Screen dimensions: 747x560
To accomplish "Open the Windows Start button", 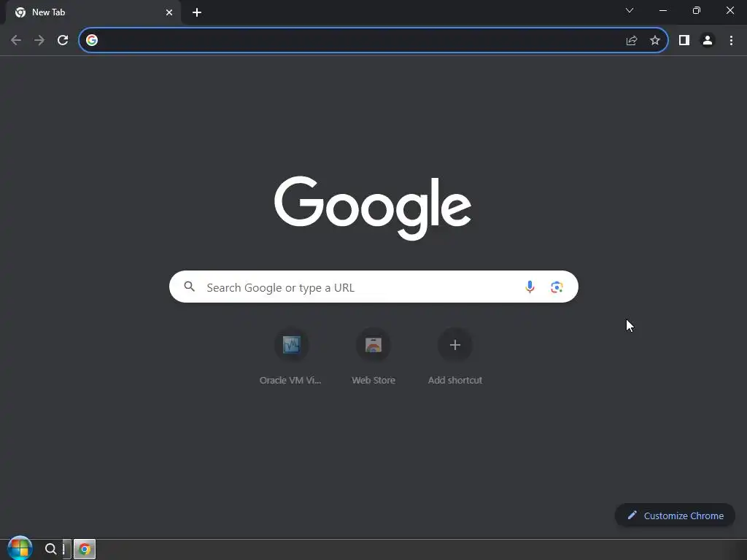I will coord(20,548).
